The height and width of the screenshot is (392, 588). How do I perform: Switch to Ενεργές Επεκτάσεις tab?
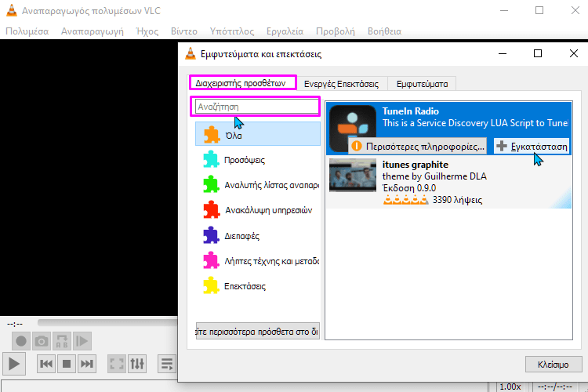coord(341,84)
